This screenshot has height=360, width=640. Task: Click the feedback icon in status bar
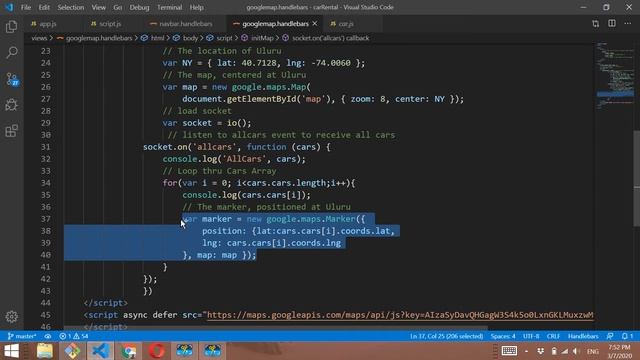[x=610, y=336]
